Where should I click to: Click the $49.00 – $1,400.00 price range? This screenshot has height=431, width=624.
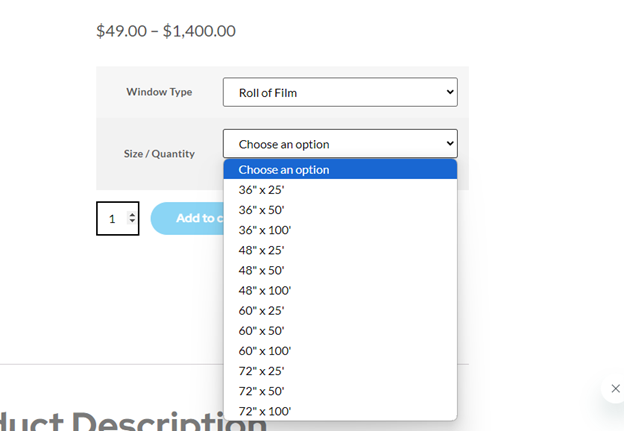click(166, 31)
